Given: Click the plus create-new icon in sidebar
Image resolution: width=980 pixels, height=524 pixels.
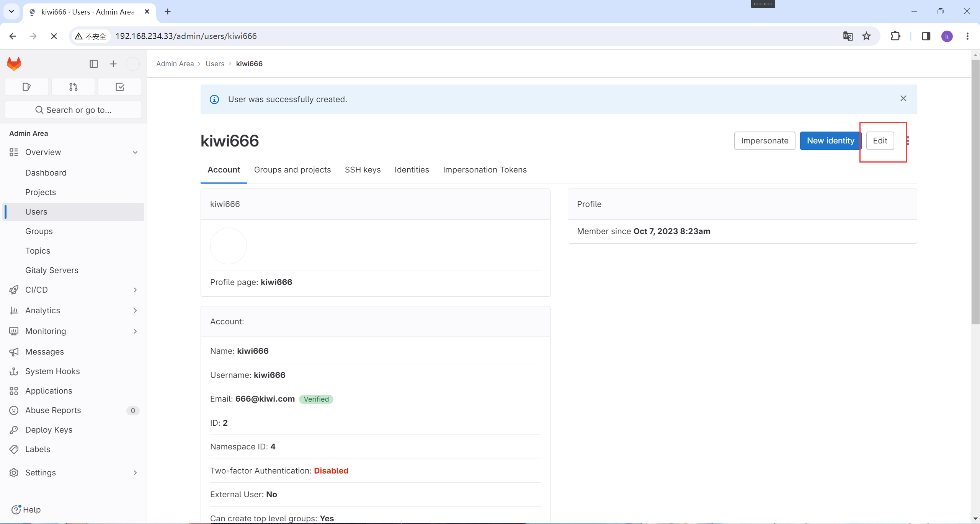Looking at the screenshot, I should pyautogui.click(x=113, y=64).
